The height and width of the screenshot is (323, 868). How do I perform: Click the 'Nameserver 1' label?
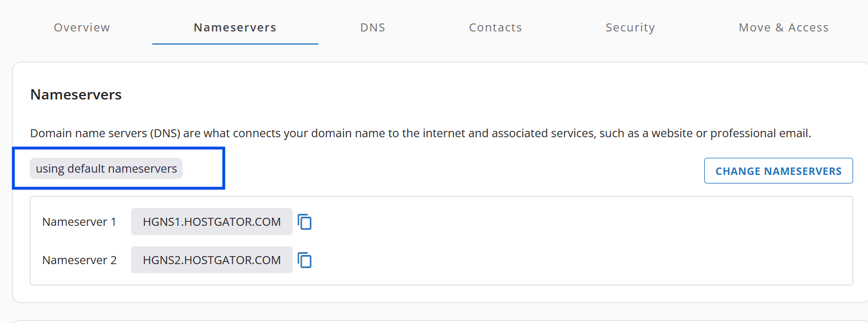click(x=79, y=222)
